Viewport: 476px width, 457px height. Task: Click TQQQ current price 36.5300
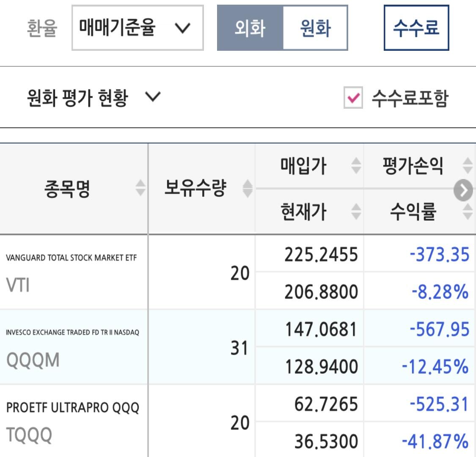(x=326, y=441)
